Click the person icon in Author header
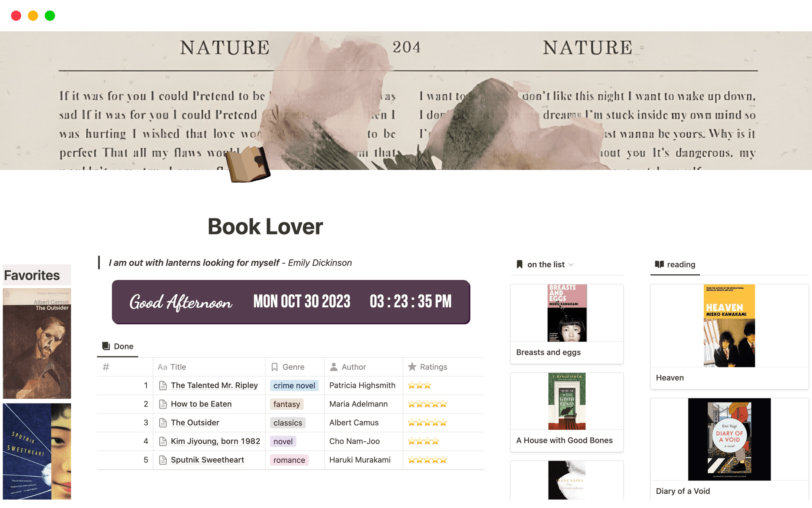The image size is (812, 508). pyautogui.click(x=334, y=367)
